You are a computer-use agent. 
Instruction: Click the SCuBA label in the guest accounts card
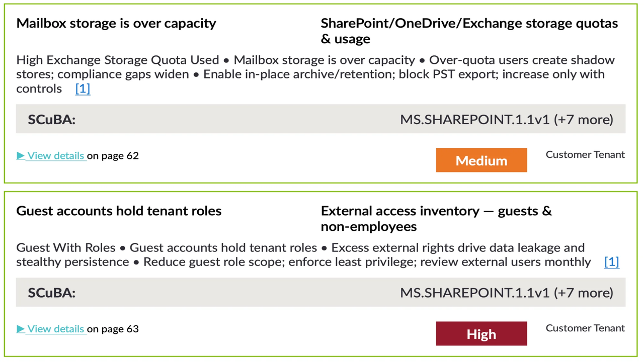[52, 293]
